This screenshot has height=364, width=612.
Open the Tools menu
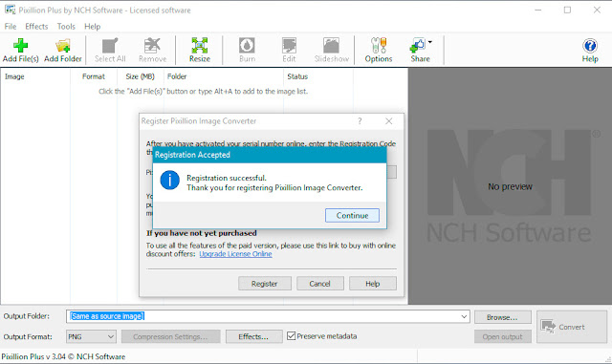tap(66, 27)
